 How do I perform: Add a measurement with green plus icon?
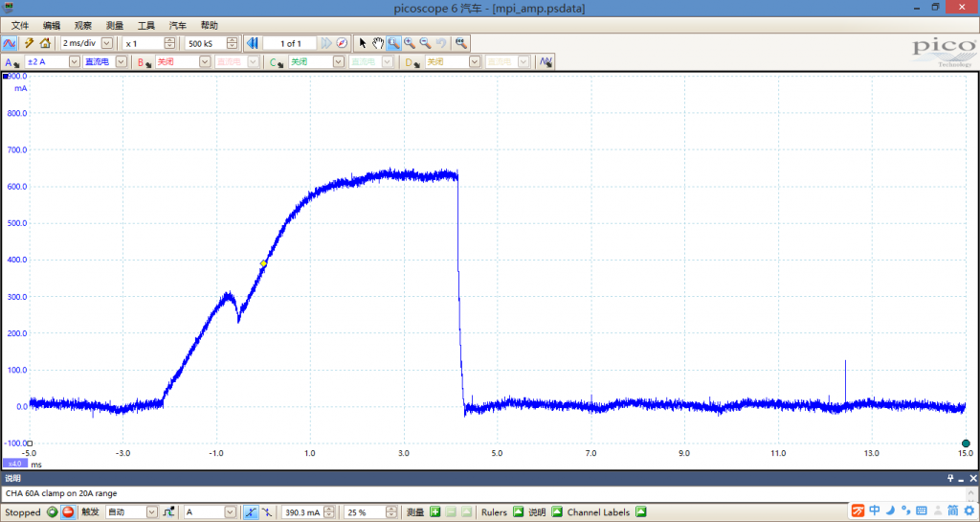[434, 512]
